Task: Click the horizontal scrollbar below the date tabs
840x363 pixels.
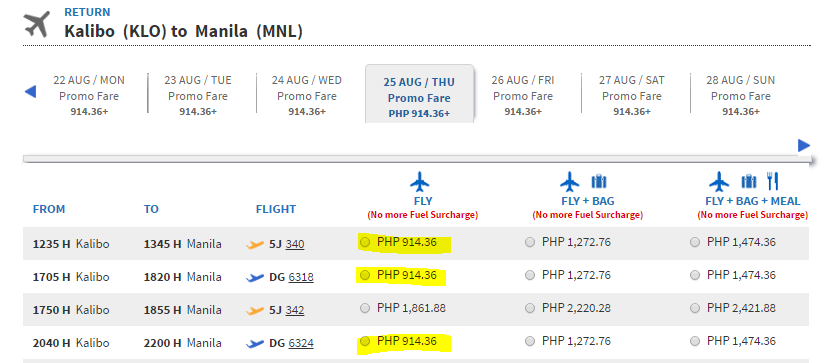Action: [x=417, y=158]
